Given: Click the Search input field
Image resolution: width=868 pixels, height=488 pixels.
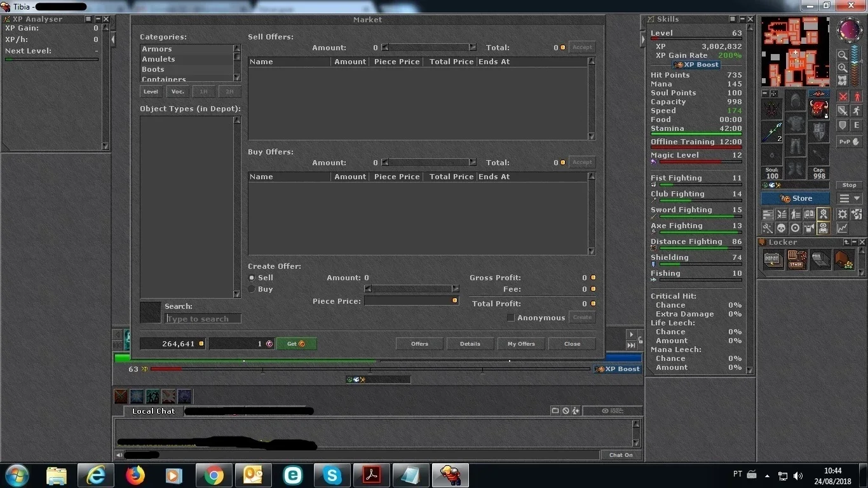Looking at the screenshot, I should tap(203, 318).
